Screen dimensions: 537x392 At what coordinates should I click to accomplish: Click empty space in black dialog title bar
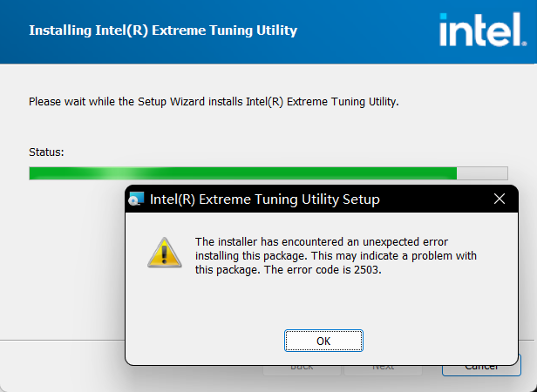pos(435,199)
